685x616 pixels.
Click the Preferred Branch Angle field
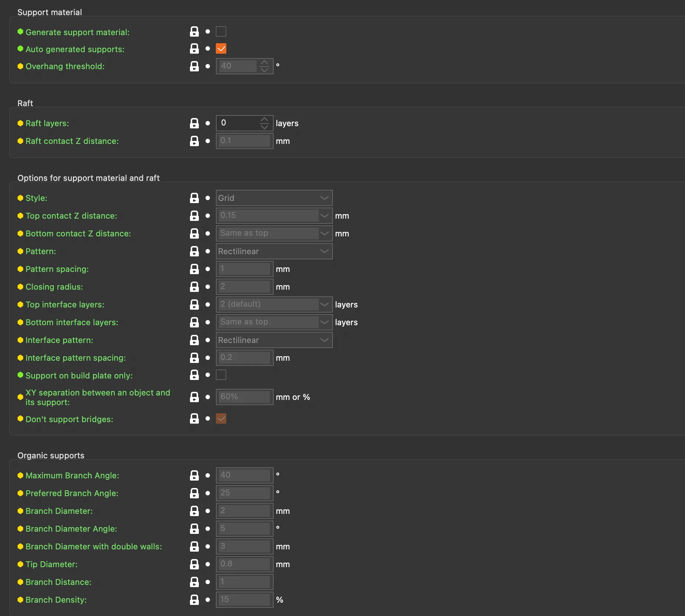click(244, 493)
